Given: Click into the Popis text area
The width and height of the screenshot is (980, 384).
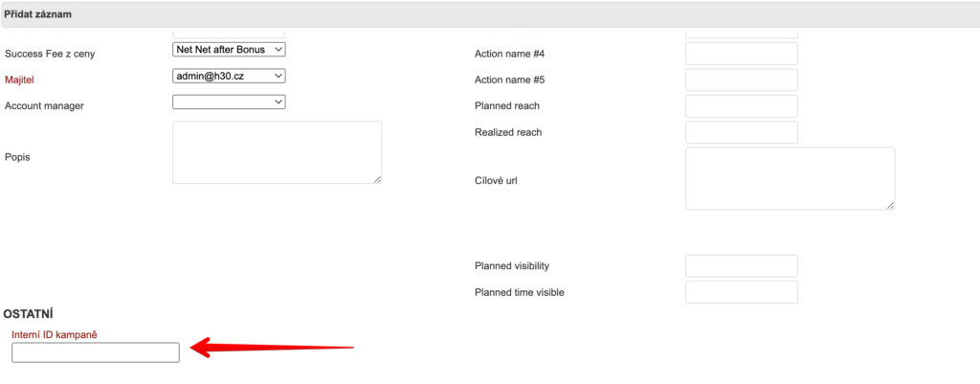Looking at the screenshot, I should 277,151.
